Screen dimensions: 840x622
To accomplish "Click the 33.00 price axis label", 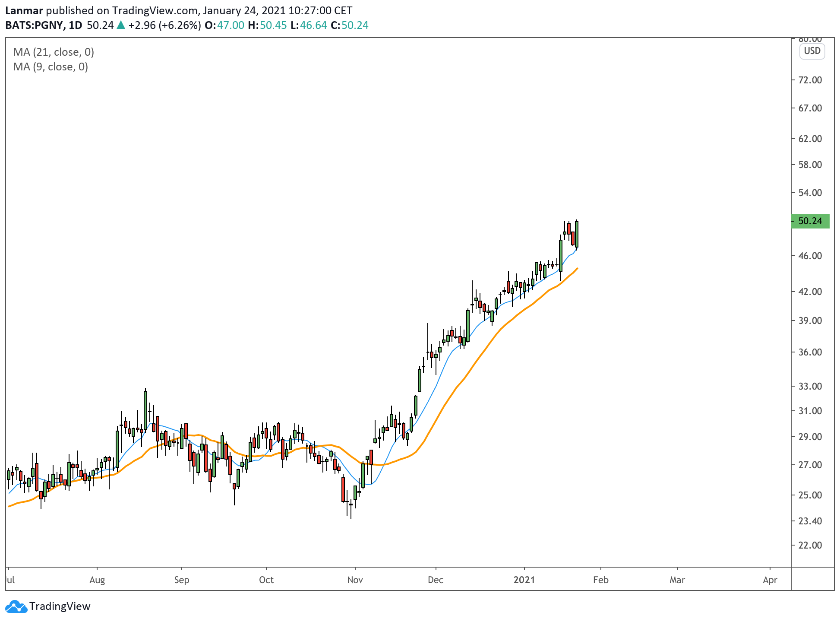I will pos(810,386).
